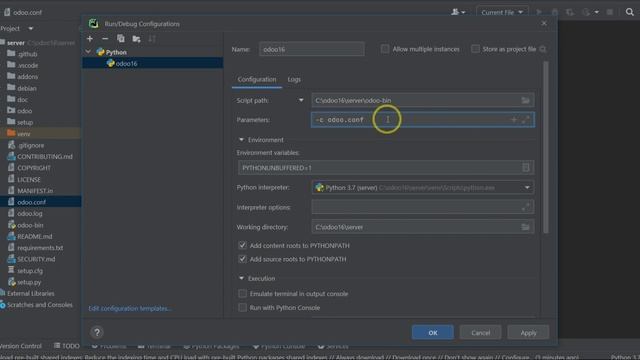Click Script path text field
Screen dimensions: 640x360
(423, 100)
